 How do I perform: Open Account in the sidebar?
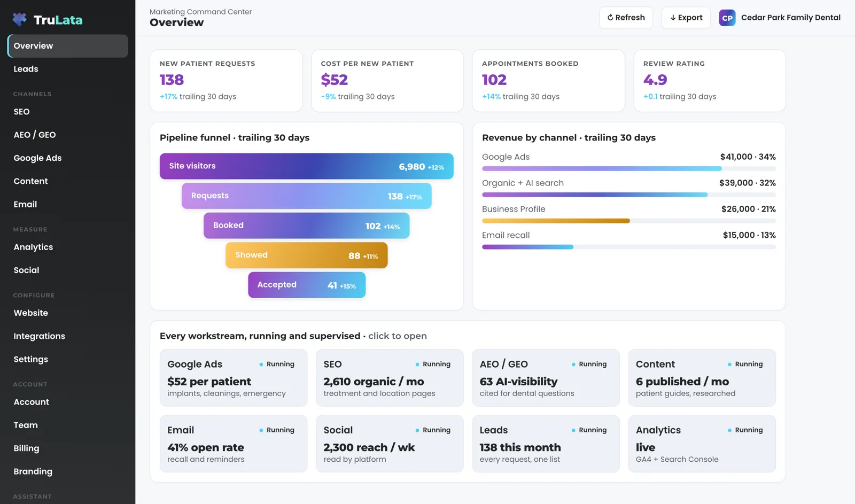[68, 402]
